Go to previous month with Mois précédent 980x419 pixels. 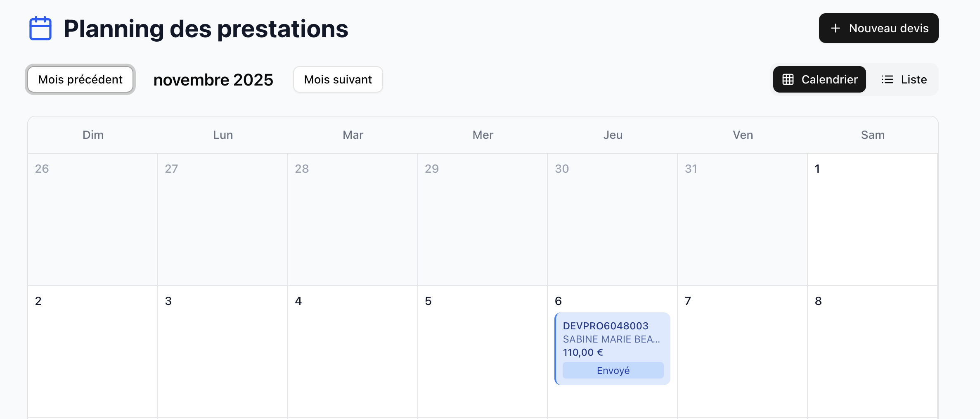coord(80,79)
